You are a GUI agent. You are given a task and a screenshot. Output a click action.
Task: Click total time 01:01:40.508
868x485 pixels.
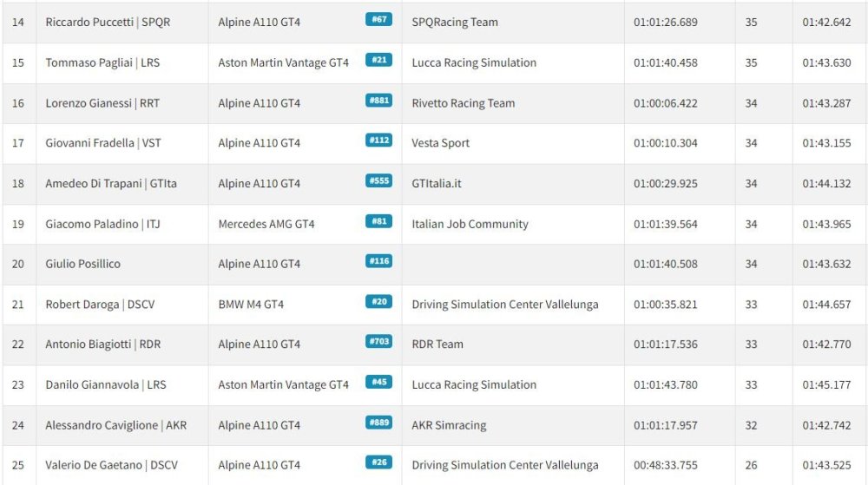click(666, 264)
